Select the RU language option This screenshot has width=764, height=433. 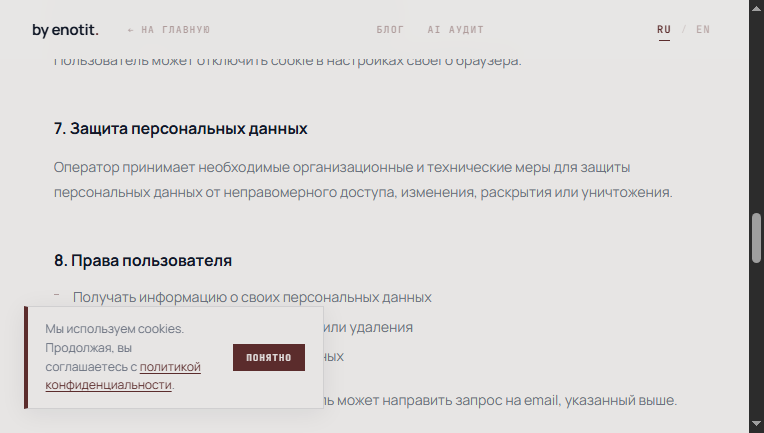pyautogui.click(x=664, y=30)
